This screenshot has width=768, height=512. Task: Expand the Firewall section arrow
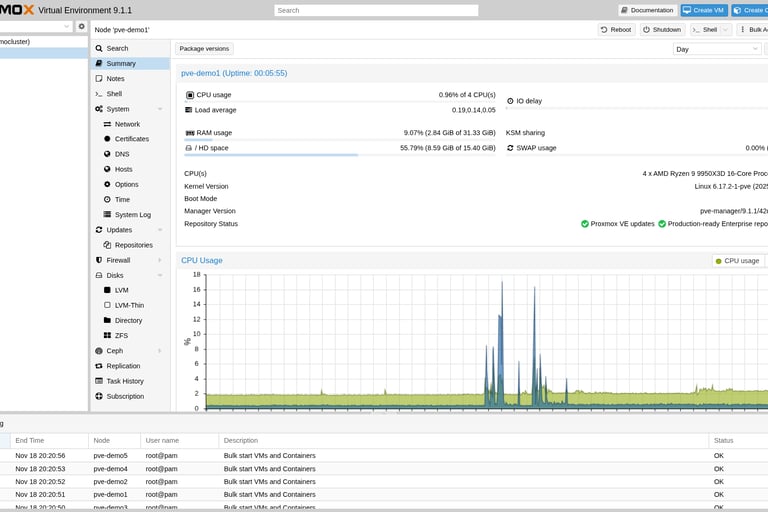pos(160,260)
